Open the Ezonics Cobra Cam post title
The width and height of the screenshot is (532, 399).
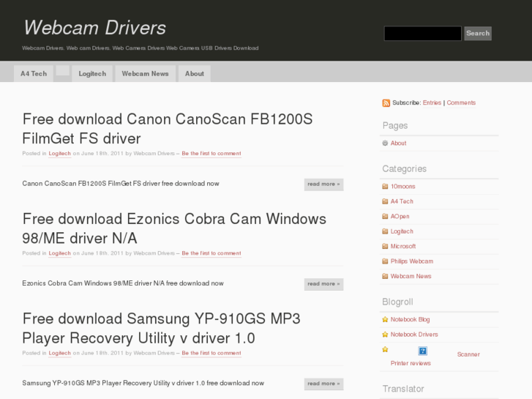174,228
